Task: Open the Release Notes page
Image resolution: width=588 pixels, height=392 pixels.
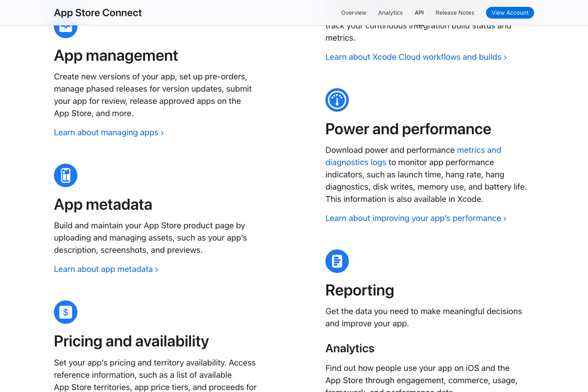Action: point(455,12)
